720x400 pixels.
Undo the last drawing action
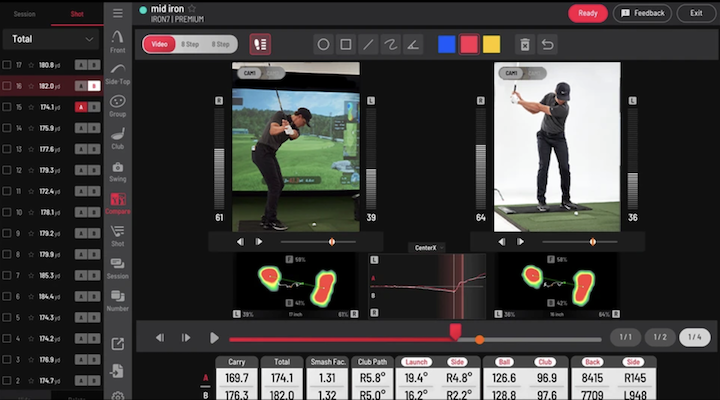click(x=548, y=44)
